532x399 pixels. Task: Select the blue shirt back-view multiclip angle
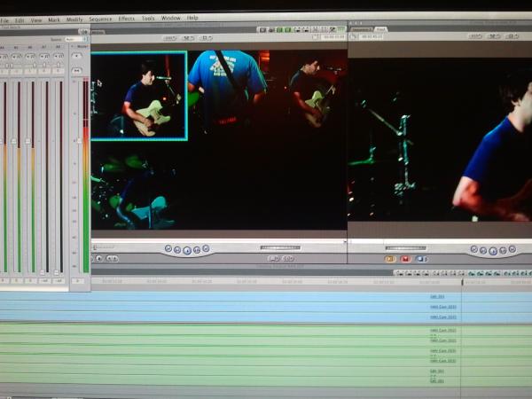pos(227,93)
